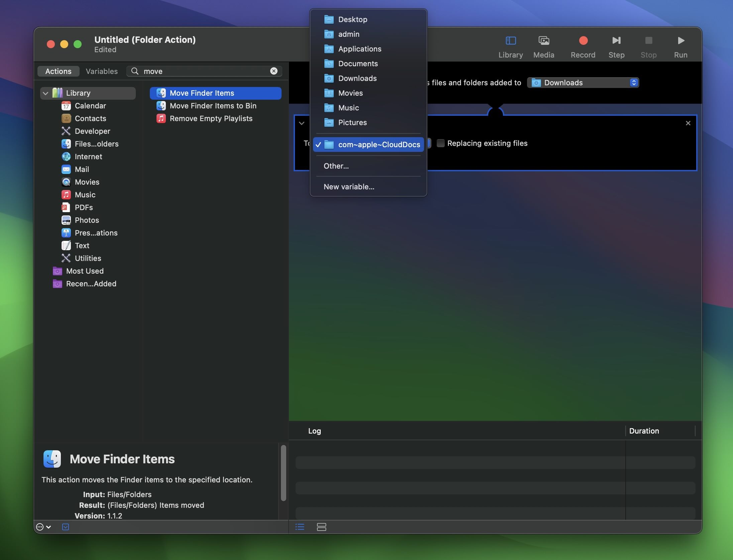Select the Contacts category
733x560 pixels.
pyautogui.click(x=90, y=118)
